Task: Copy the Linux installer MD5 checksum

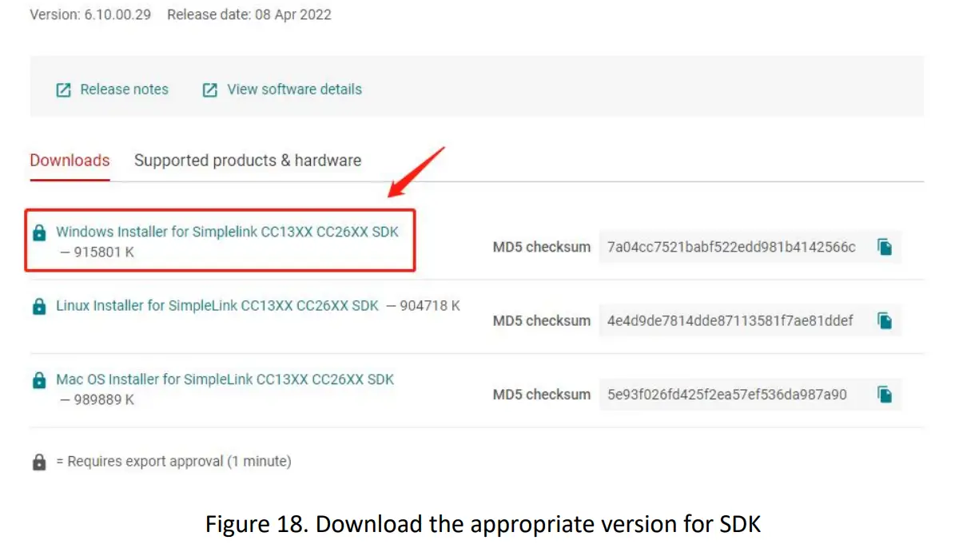Action: click(884, 320)
